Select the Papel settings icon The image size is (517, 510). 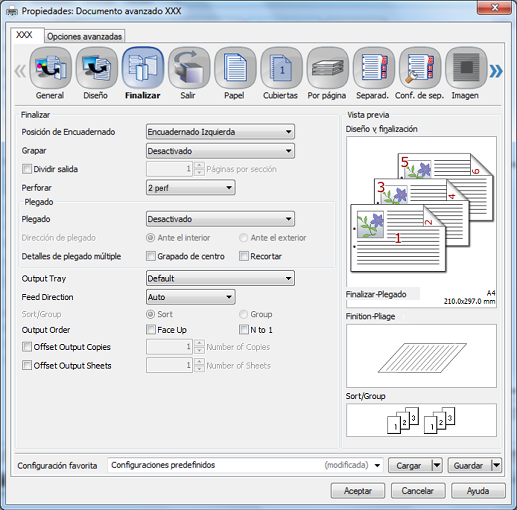tap(235, 68)
